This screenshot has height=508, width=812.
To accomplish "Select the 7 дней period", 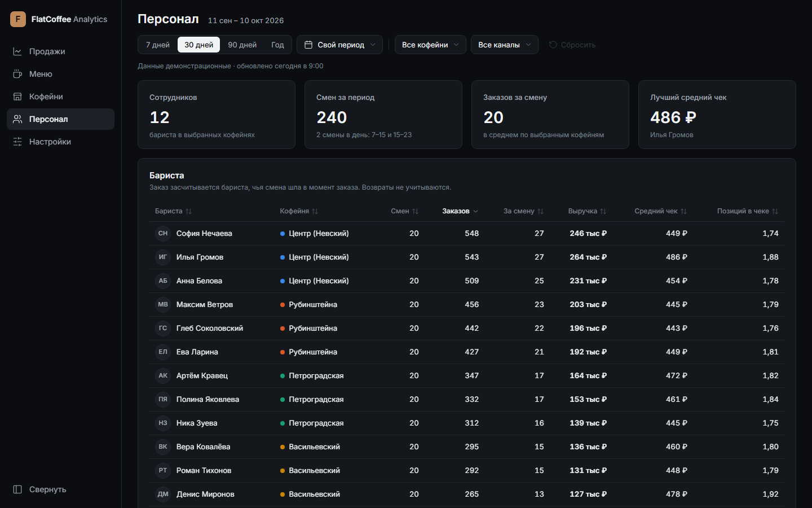I will (158, 45).
